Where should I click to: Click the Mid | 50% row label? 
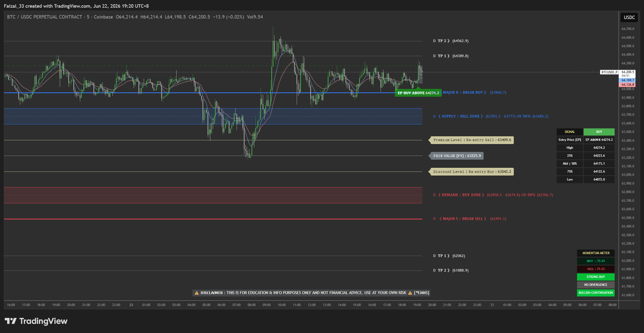point(570,164)
